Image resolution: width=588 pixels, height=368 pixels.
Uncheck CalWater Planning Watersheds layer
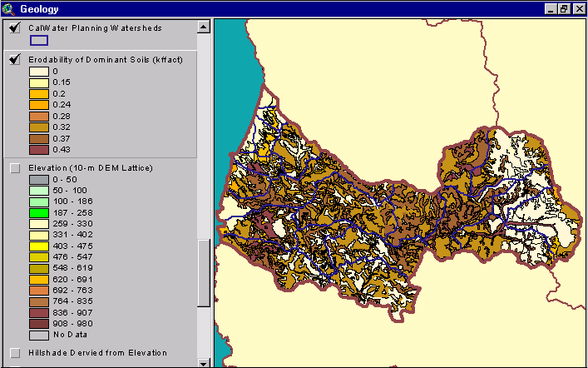15,27
